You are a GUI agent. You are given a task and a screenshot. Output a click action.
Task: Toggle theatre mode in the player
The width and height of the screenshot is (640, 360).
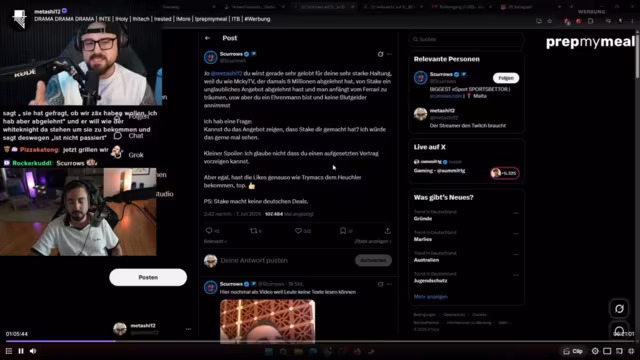click(607, 351)
